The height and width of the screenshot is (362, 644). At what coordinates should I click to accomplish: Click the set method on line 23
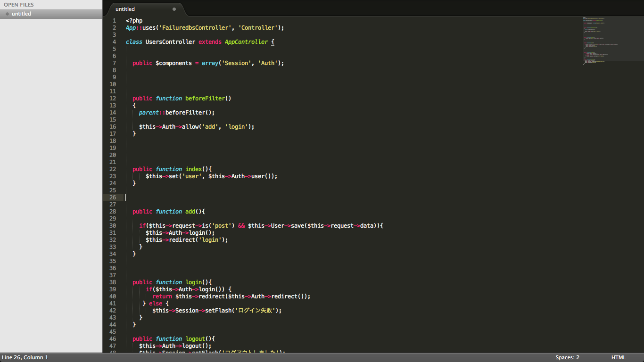(173, 176)
